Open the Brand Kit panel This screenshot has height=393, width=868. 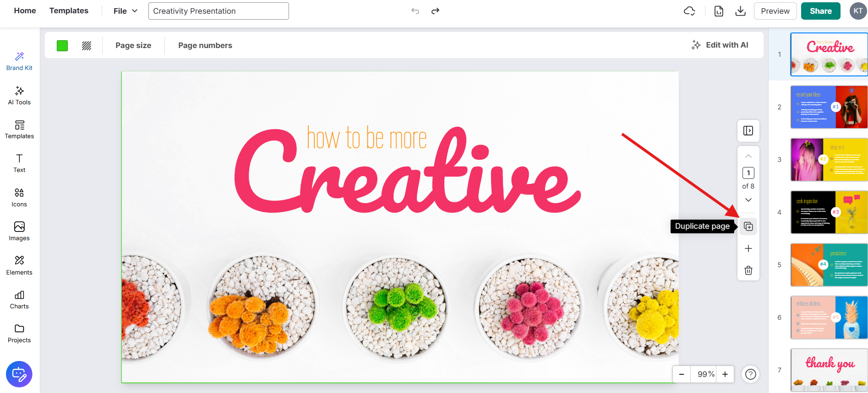[19, 61]
